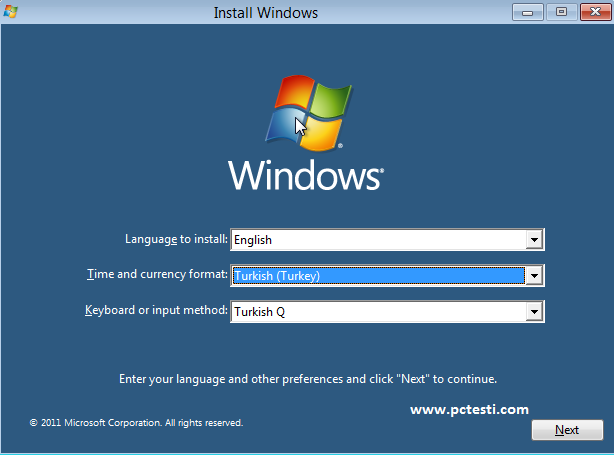Open the Language to install dropdown arrow
Screen dimensions: 614x455
coord(534,240)
